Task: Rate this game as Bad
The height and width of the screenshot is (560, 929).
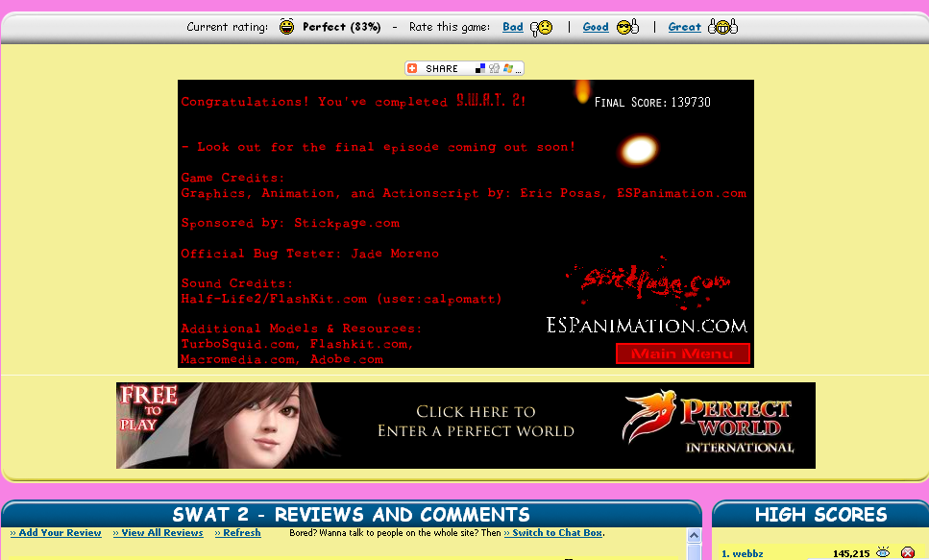Action: (513, 27)
